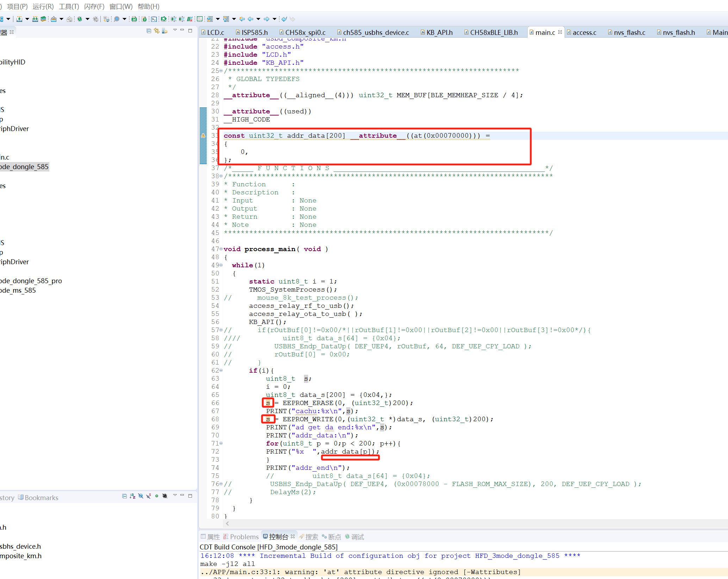Click the editor horizontal scrollbar left arrow
The width and height of the screenshot is (728, 579).
pos(228,523)
